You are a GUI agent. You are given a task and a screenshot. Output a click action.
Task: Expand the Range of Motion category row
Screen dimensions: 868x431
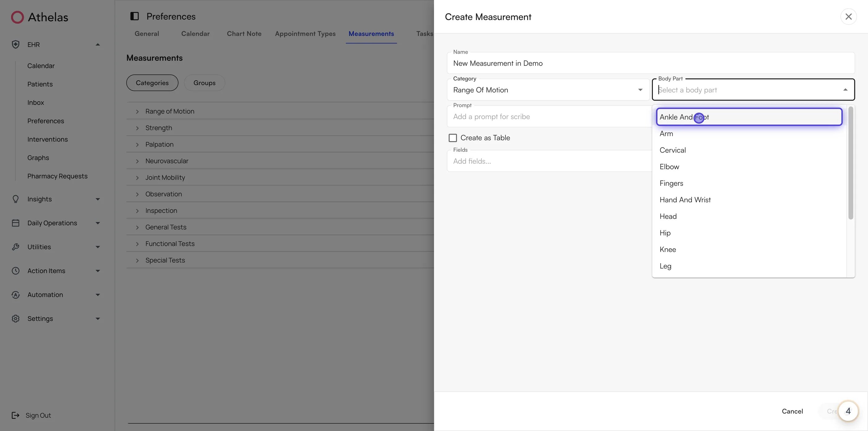click(x=280, y=111)
